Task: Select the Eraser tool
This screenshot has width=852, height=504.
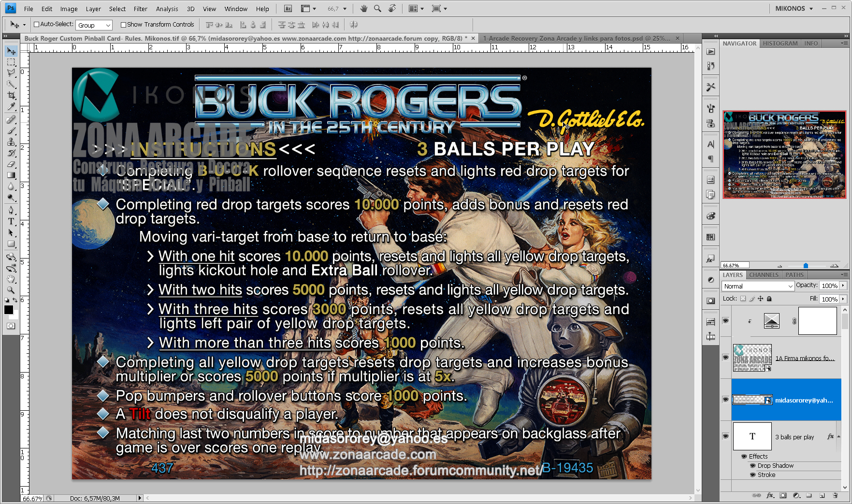Action: click(x=11, y=164)
